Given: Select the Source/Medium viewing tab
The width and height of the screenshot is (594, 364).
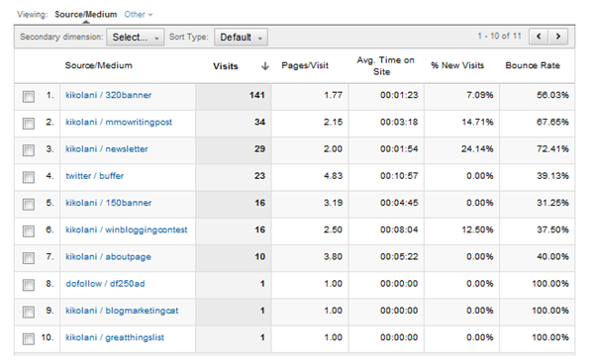Looking at the screenshot, I should tap(85, 15).
